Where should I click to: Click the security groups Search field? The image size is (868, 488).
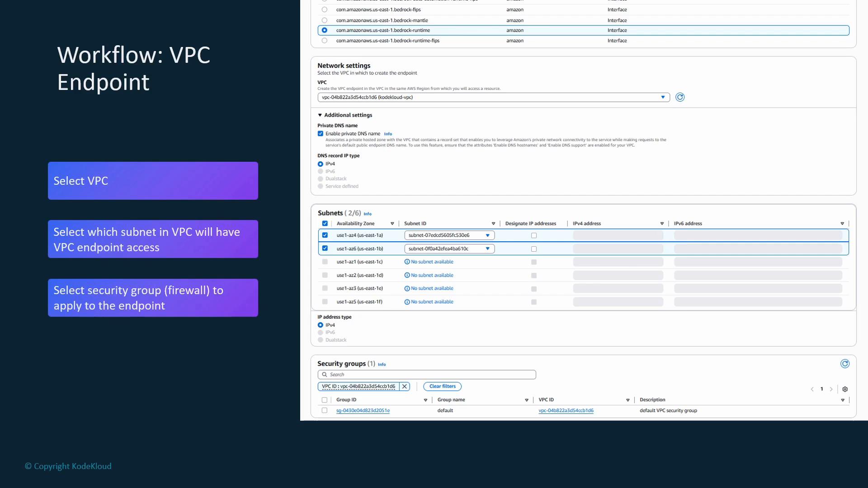pos(427,375)
